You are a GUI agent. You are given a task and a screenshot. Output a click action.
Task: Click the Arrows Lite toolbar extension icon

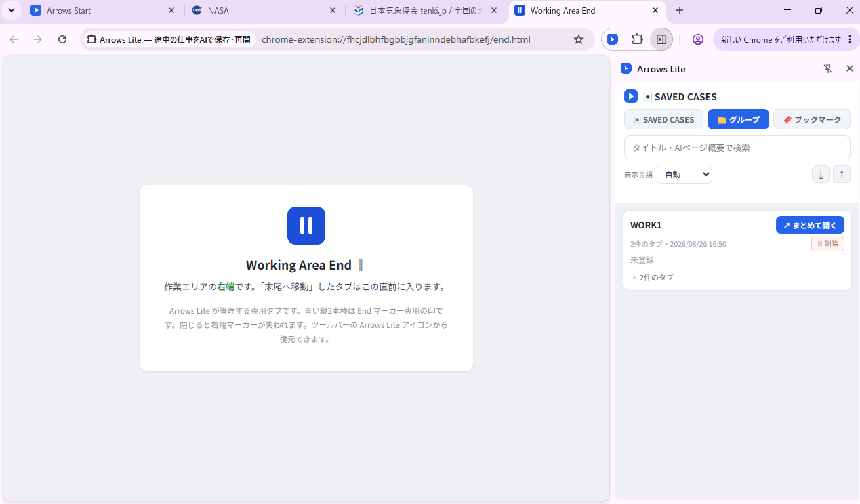(613, 39)
